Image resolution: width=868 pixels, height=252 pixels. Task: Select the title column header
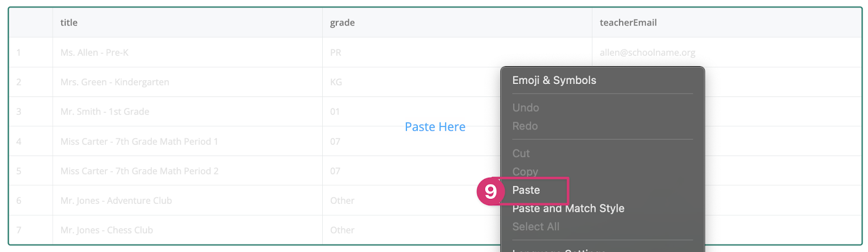188,23
